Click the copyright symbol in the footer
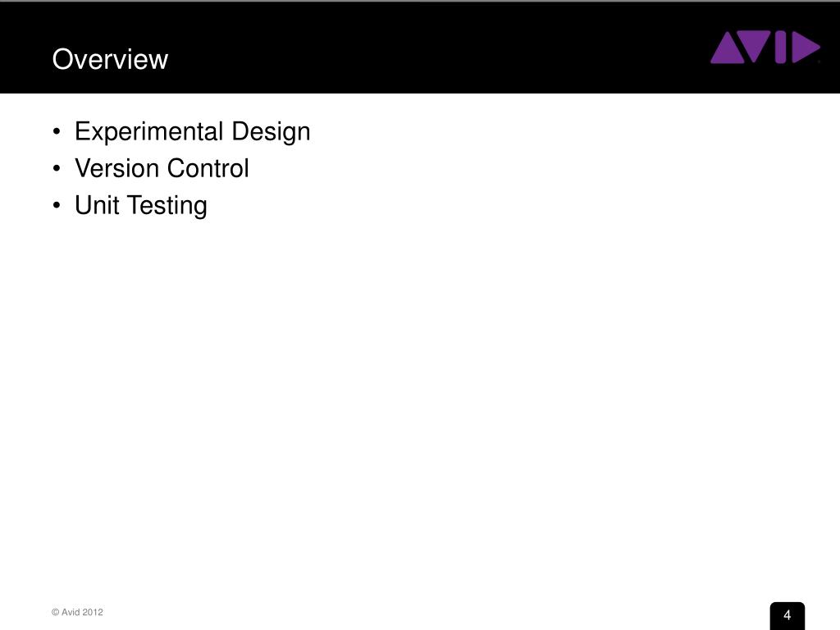Screen dimensions: 840x630 coord(55,612)
